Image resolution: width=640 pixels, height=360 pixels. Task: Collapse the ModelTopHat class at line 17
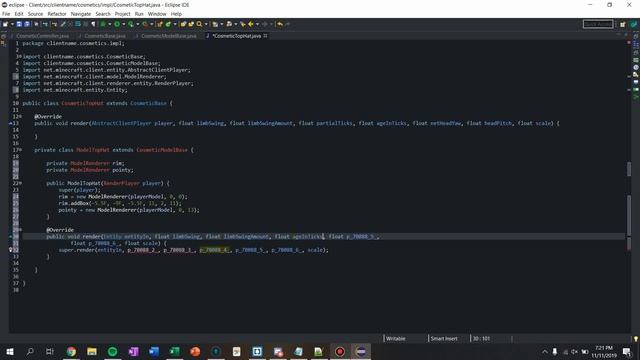pyautogui.click(x=20, y=150)
